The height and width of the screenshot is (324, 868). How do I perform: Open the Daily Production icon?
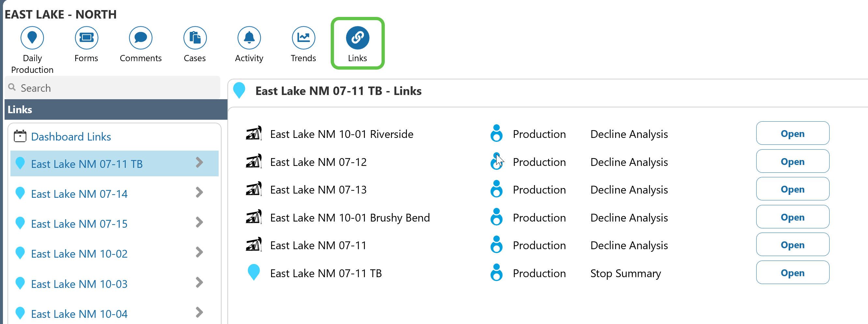pos(32,38)
